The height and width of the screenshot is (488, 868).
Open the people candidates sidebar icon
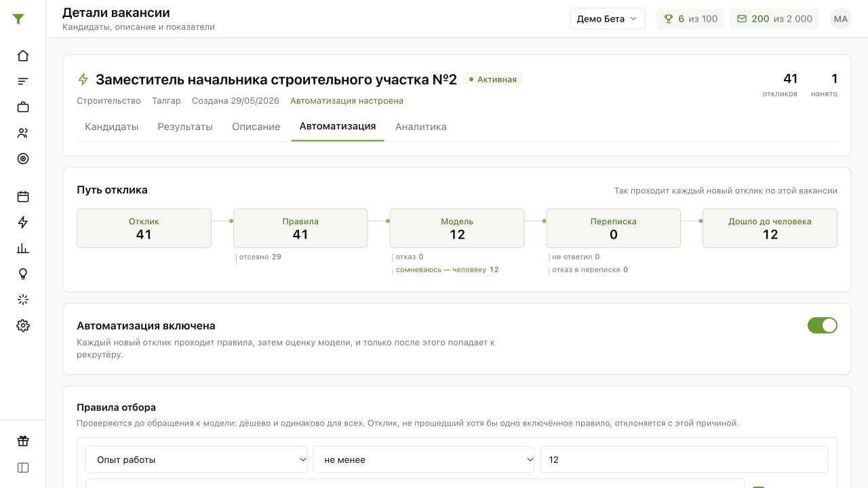(23, 133)
